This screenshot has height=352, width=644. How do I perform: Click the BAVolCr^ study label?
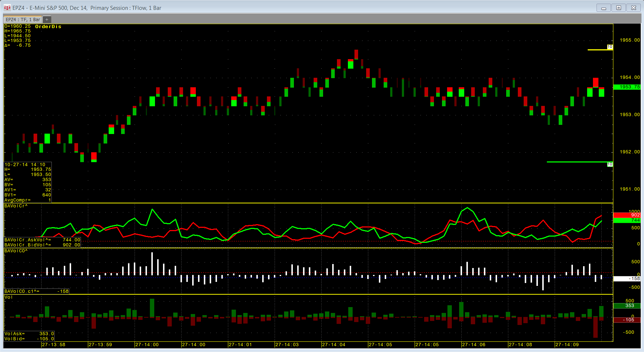pyautogui.click(x=16, y=206)
